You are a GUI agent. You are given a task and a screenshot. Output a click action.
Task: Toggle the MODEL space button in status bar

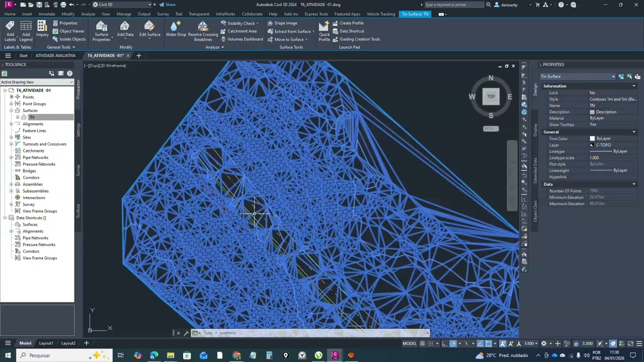(x=410, y=343)
